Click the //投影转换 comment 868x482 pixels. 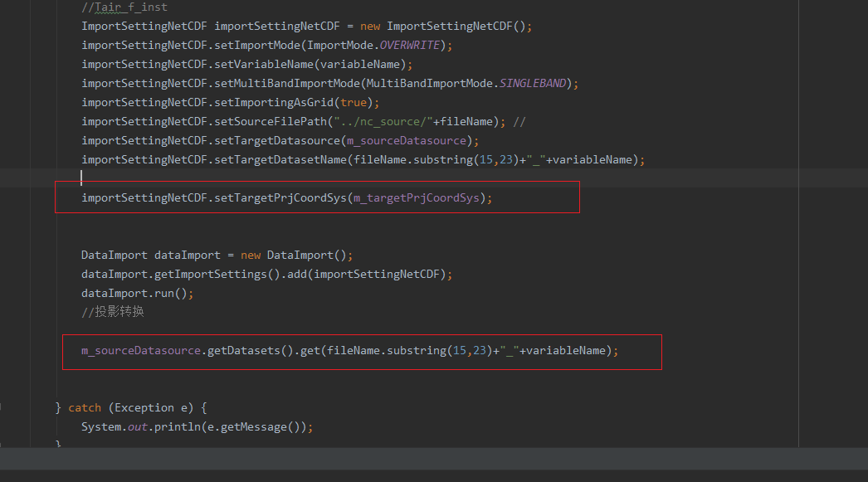pos(112,312)
